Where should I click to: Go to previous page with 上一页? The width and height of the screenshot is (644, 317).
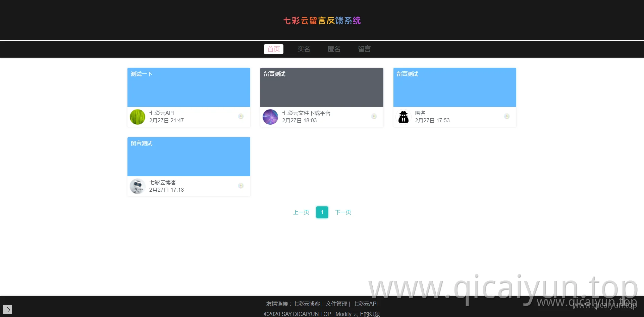point(301,212)
